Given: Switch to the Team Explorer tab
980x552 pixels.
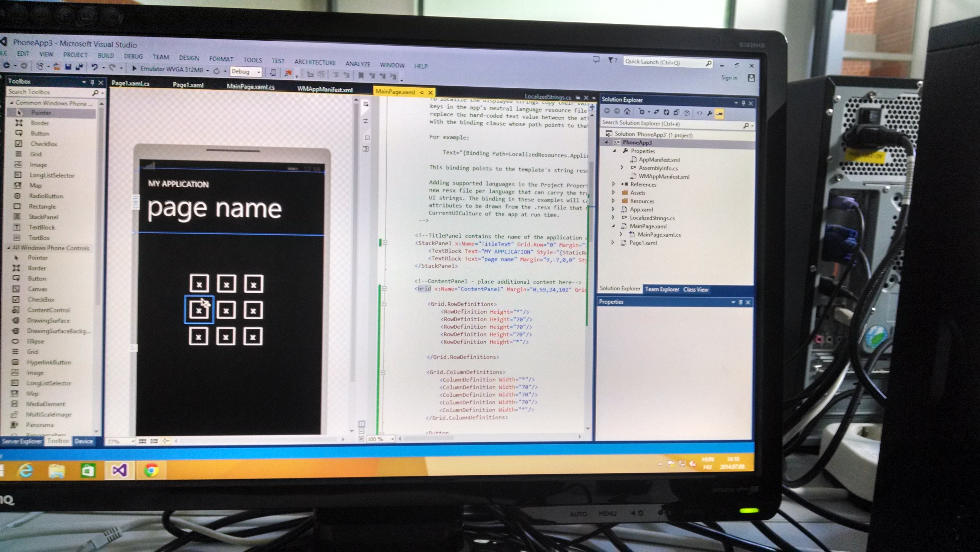Looking at the screenshot, I should coord(662,289).
